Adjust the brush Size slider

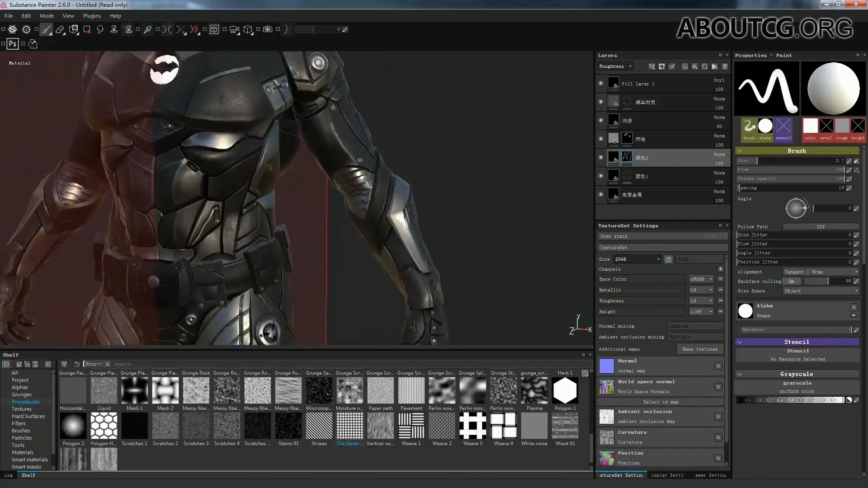click(x=791, y=161)
